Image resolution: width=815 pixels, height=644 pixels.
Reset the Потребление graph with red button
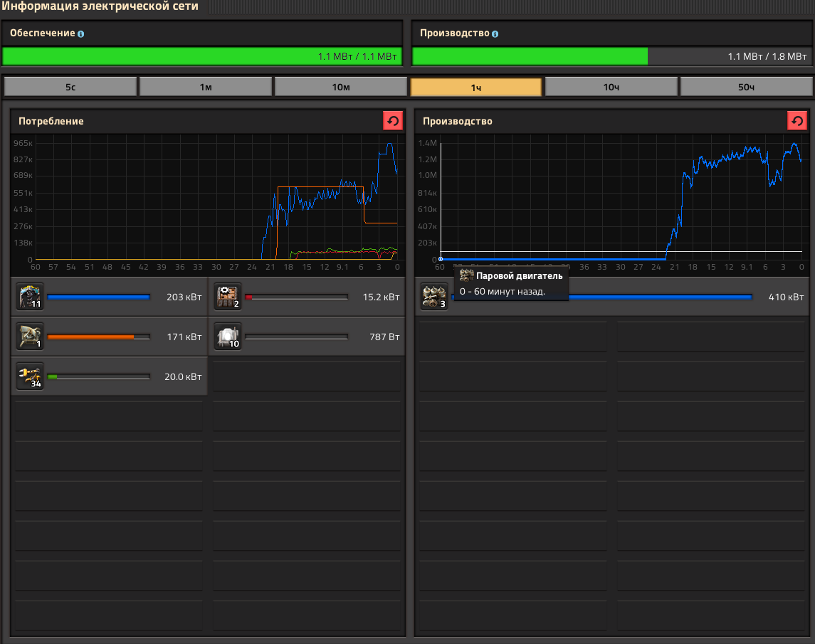pyautogui.click(x=393, y=120)
